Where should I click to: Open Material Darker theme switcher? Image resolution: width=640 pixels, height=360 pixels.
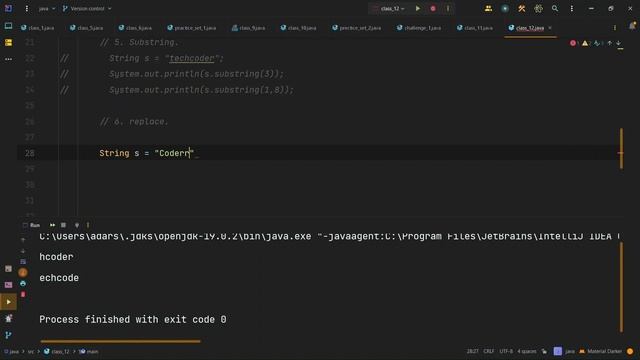[x=601, y=351]
